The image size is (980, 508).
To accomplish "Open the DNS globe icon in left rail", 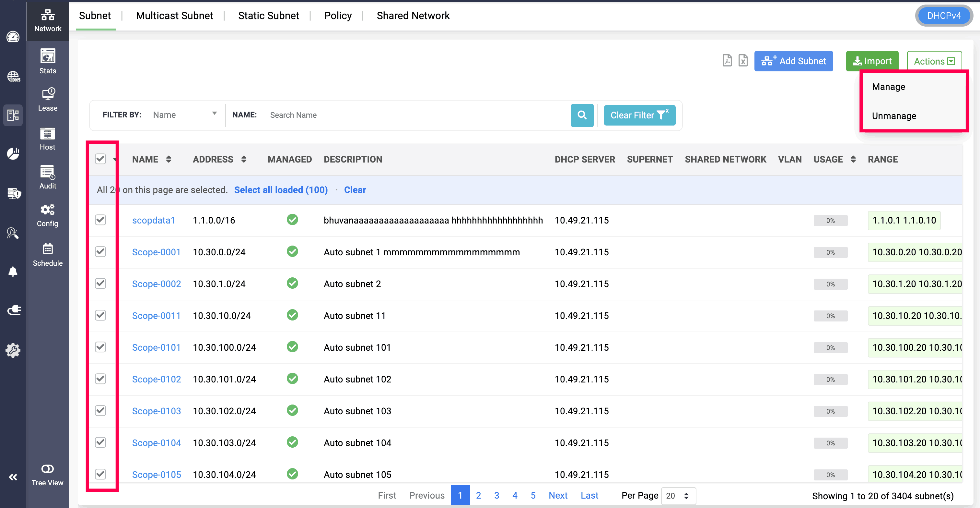I will (x=13, y=76).
